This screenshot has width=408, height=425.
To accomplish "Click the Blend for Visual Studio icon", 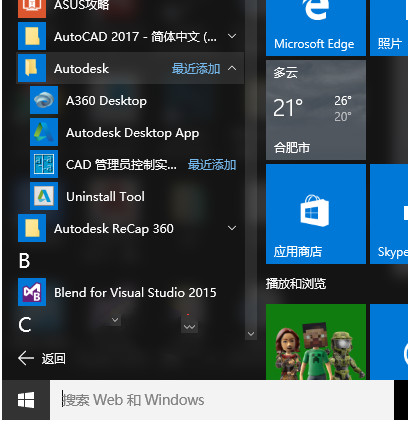I will point(32,292).
